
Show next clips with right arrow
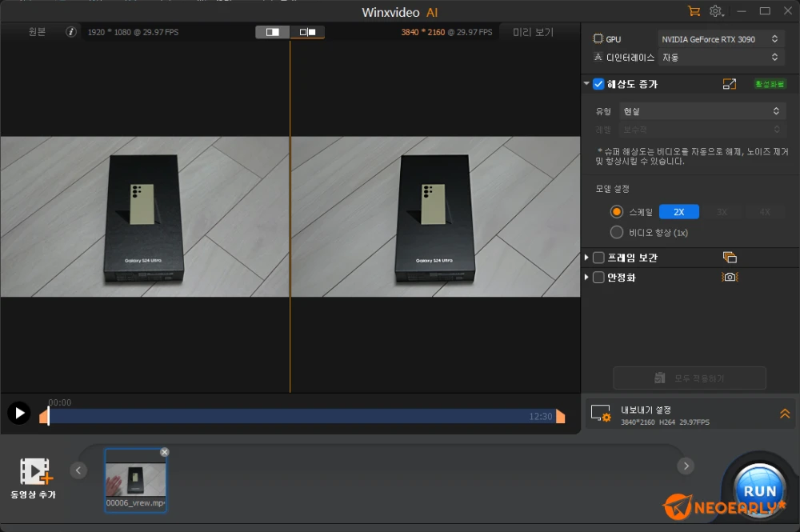[686, 466]
